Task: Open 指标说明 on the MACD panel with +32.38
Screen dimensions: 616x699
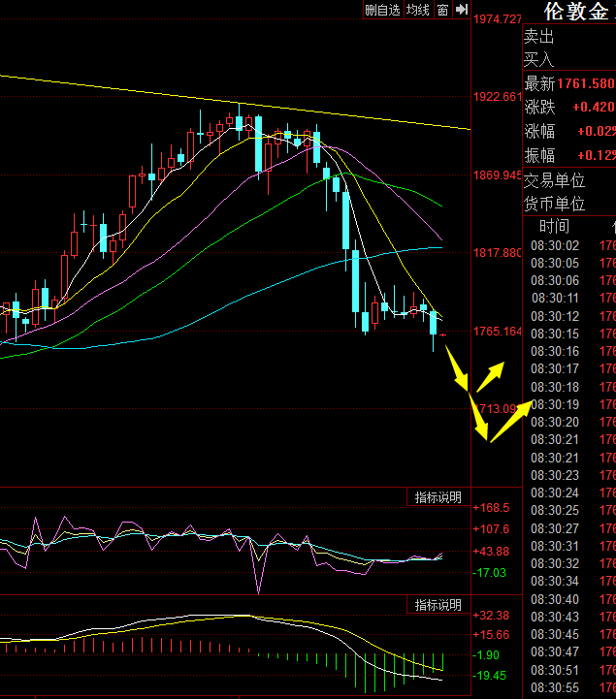Action: tap(438, 605)
